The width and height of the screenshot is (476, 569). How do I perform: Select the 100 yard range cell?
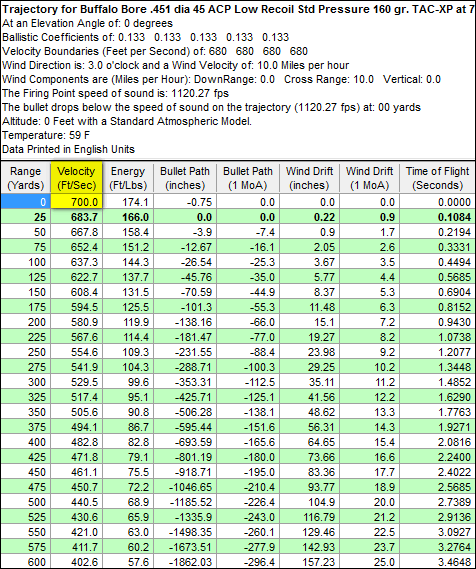coord(25,262)
